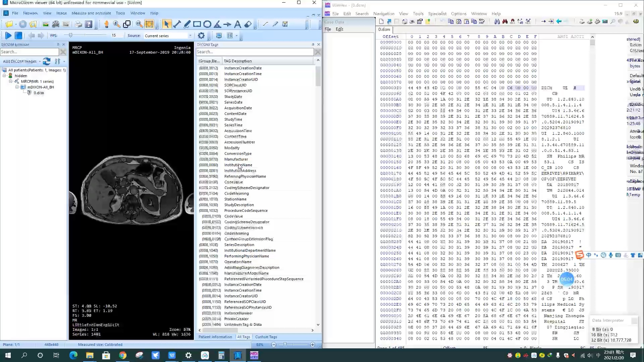Click the new file icon in WinHex
The width and height of the screenshot is (644, 362).
[381, 21]
